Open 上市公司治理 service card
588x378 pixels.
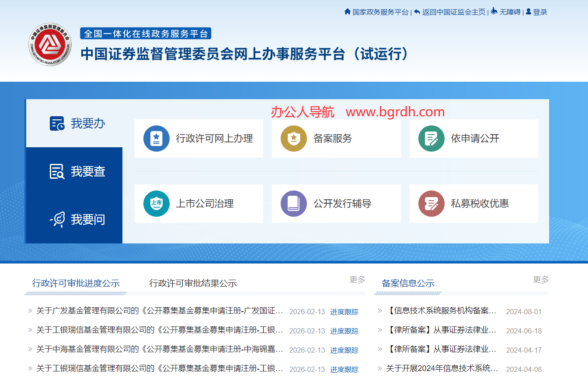pyautogui.click(x=199, y=204)
